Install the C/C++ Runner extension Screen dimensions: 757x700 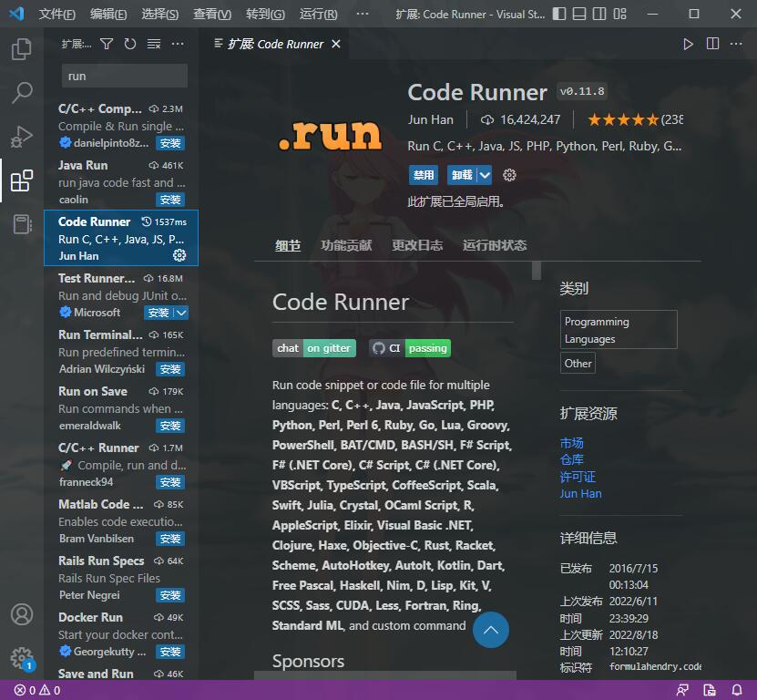pos(170,482)
